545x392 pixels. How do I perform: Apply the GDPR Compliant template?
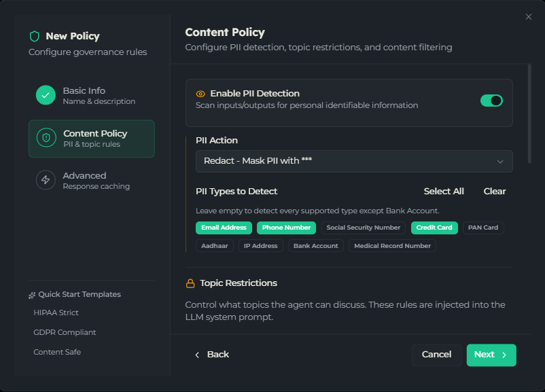coord(65,333)
